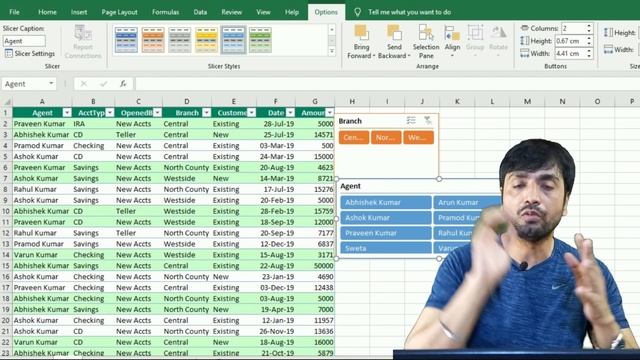The image size is (640, 360).
Task: Click the Insert Function fx icon
Action: [123, 84]
